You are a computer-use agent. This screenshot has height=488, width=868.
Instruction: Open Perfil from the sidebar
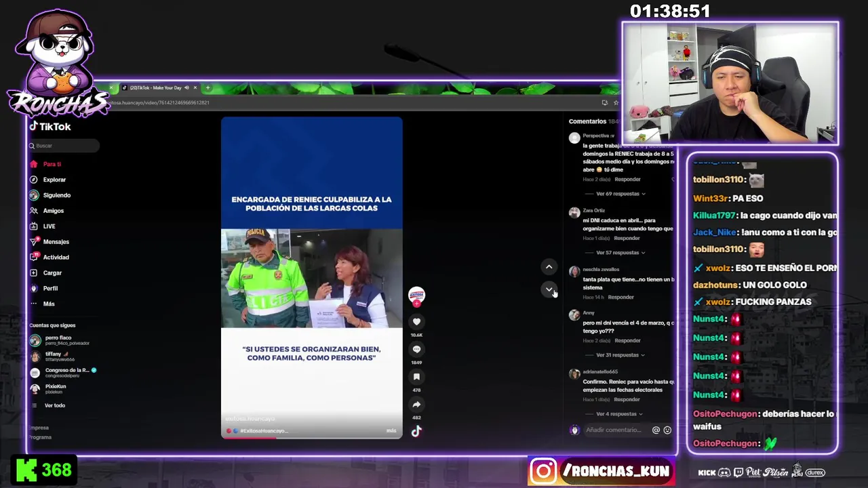click(x=50, y=289)
